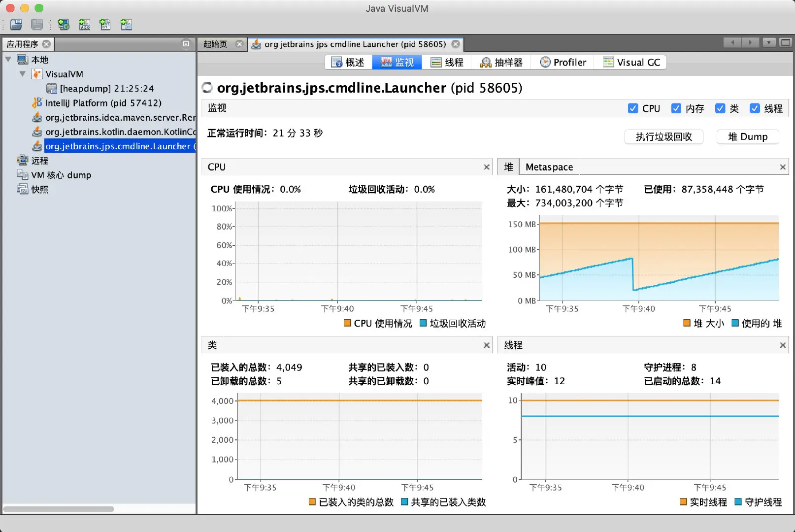The image size is (795, 532).
Task: Select the 本地 computer icon
Action: (23, 60)
